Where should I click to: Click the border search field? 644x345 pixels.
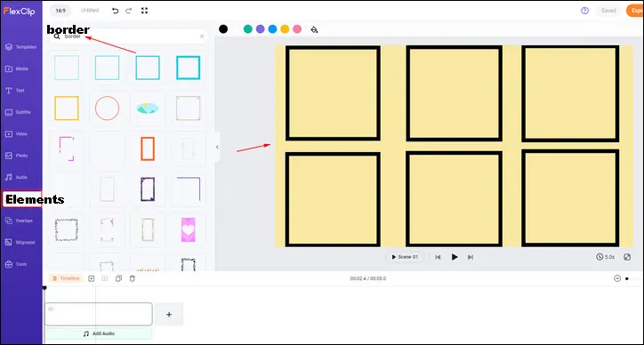tap(129, 36)
